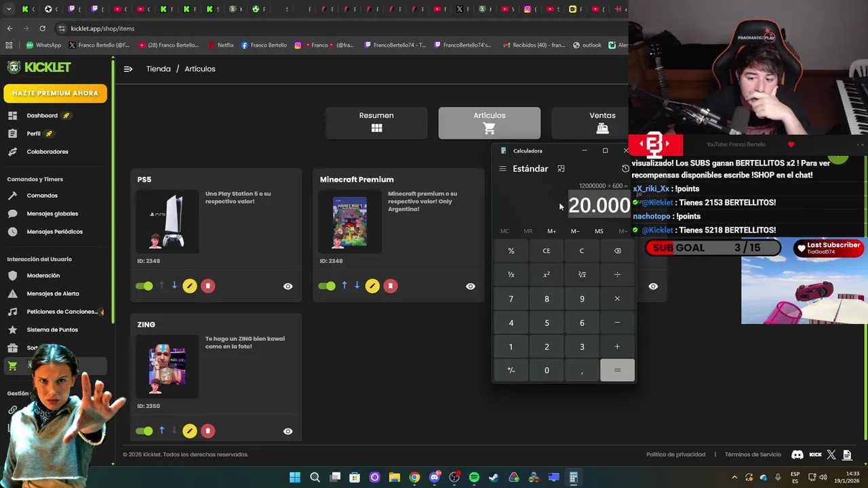Delete the PS5 item

click(208, 286)
